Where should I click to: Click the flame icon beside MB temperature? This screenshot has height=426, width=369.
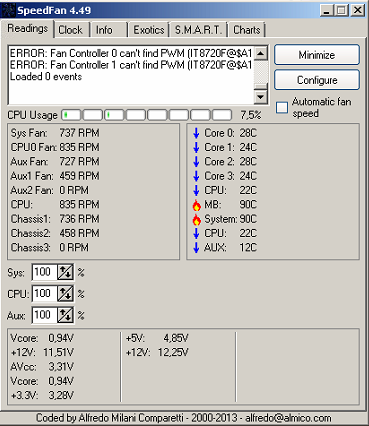pyautogui.click(x=197, y=205)
